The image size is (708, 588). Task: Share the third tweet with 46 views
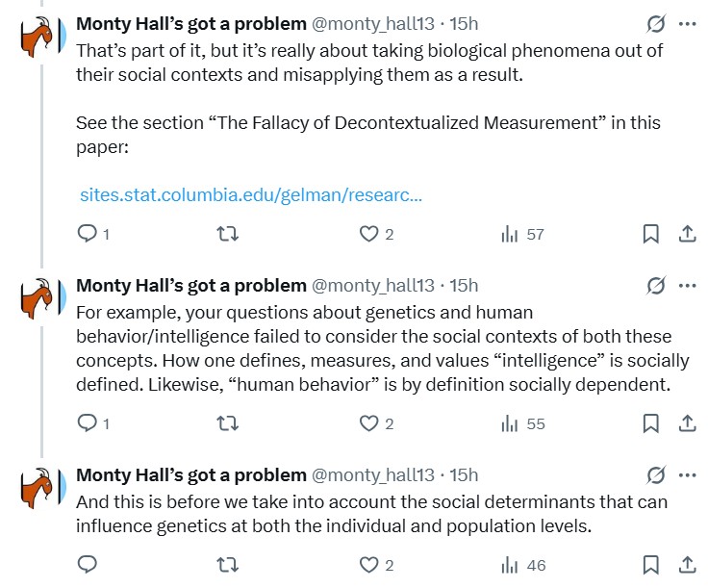tap(687, 565)
